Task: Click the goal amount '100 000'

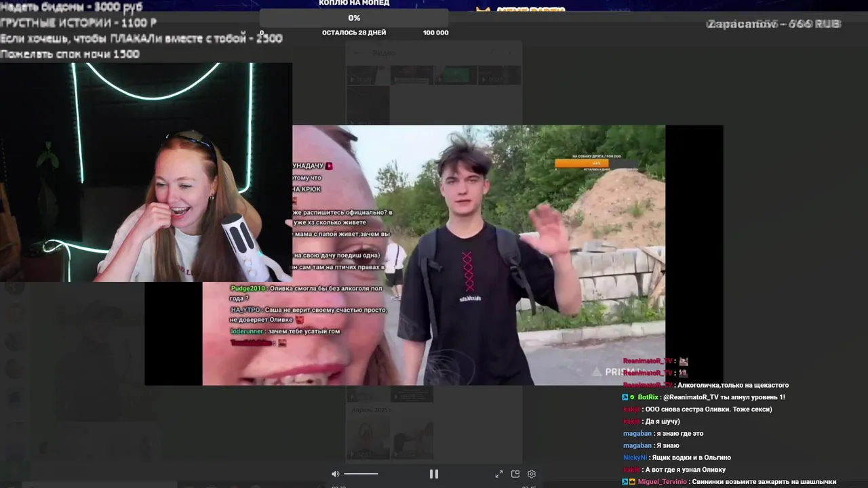Action: [x=435, y=33]
